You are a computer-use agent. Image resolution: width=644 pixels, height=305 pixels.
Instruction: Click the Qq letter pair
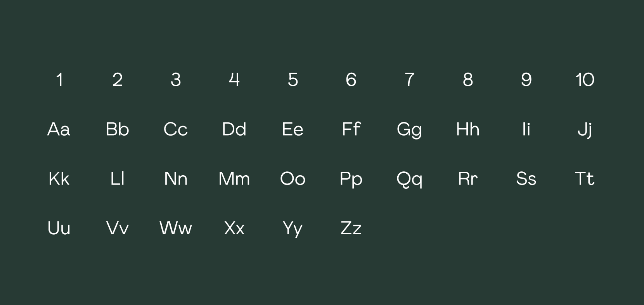point(409,180)
